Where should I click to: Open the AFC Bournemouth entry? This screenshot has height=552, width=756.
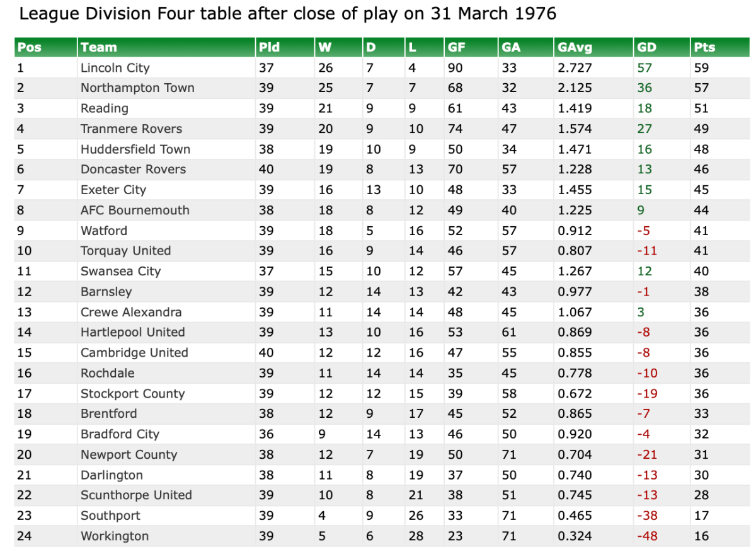135,210
